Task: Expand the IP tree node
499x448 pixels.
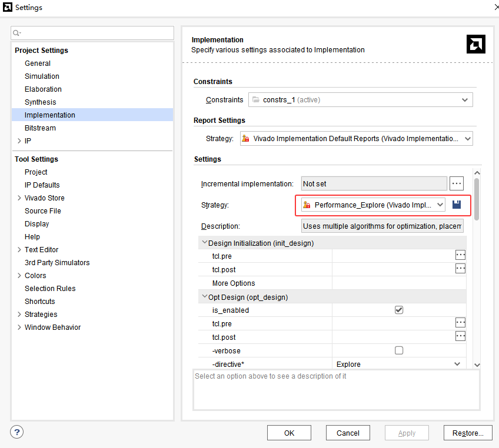Action: click(x=19, y=141)
